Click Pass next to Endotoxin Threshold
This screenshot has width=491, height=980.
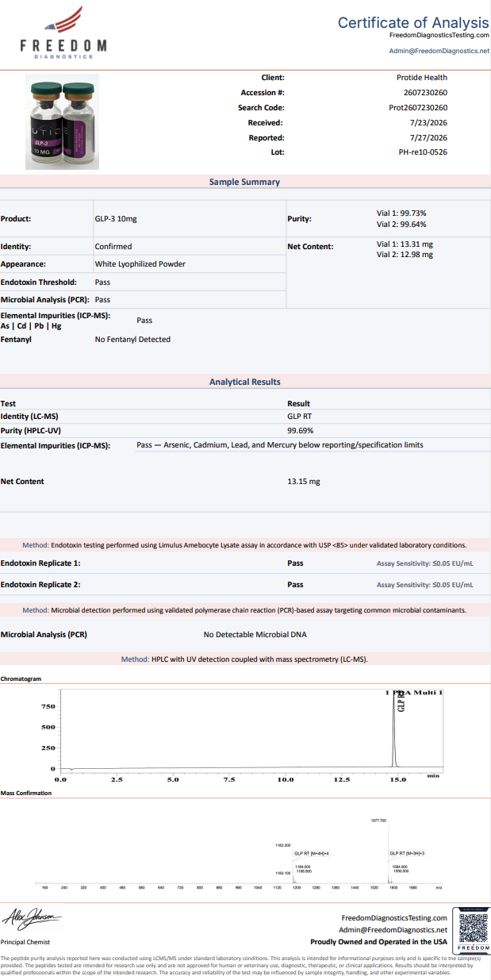tap(102, 282)
